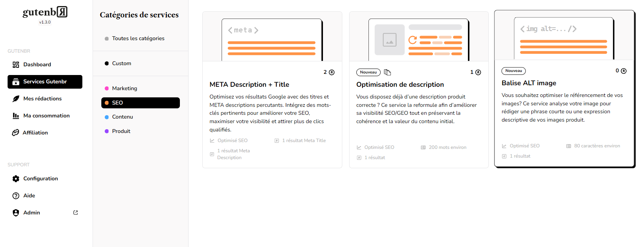Open the META Description + Title service
The height and width of the screenshot is (247, 644).
point(249,84)
